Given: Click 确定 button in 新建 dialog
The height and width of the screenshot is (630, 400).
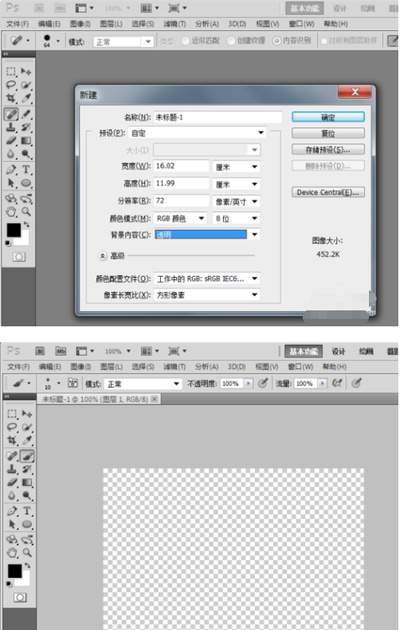Looking at the screenshot, I should point(328,117).
